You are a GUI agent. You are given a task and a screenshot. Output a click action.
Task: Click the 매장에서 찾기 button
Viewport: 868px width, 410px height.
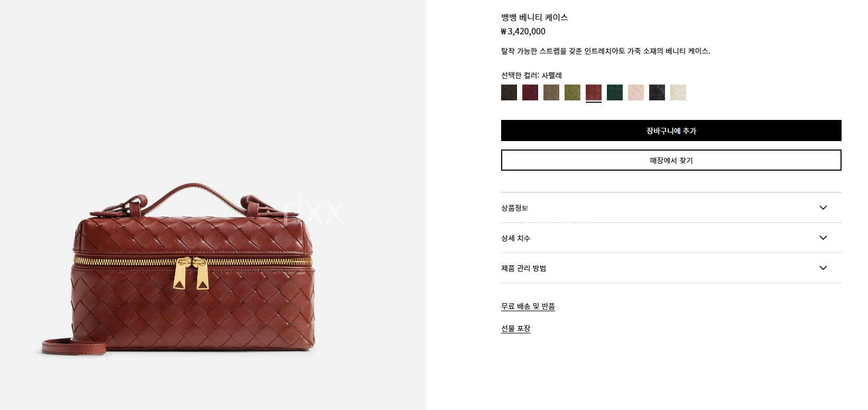[671, 160]
